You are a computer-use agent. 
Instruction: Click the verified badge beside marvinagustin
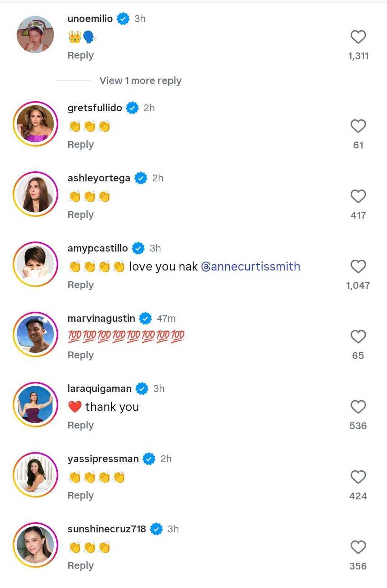145,318
